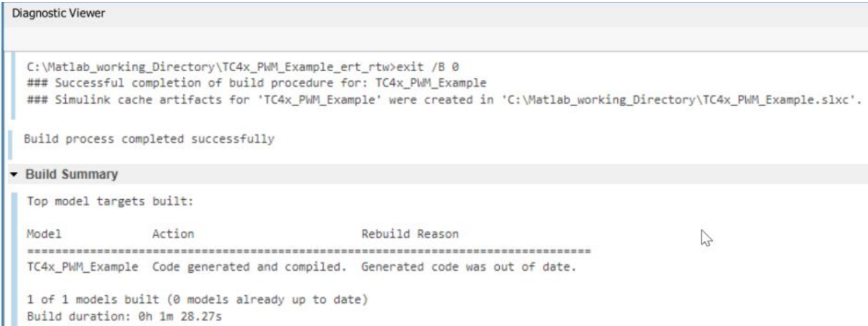Select TC4x_PWM_Example in the model table row
Image resolution: width=868 pixels, height=326 pixels.
tap(83, 267)
